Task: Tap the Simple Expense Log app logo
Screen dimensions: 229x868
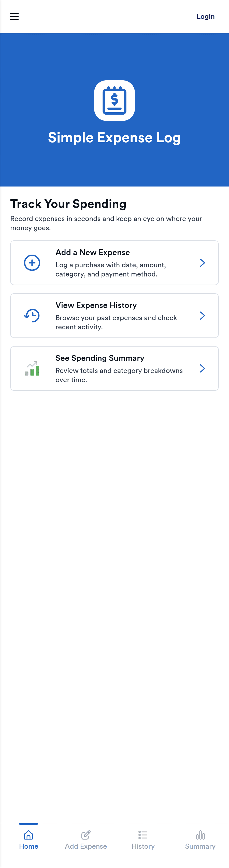Action: tap(114, 100)
